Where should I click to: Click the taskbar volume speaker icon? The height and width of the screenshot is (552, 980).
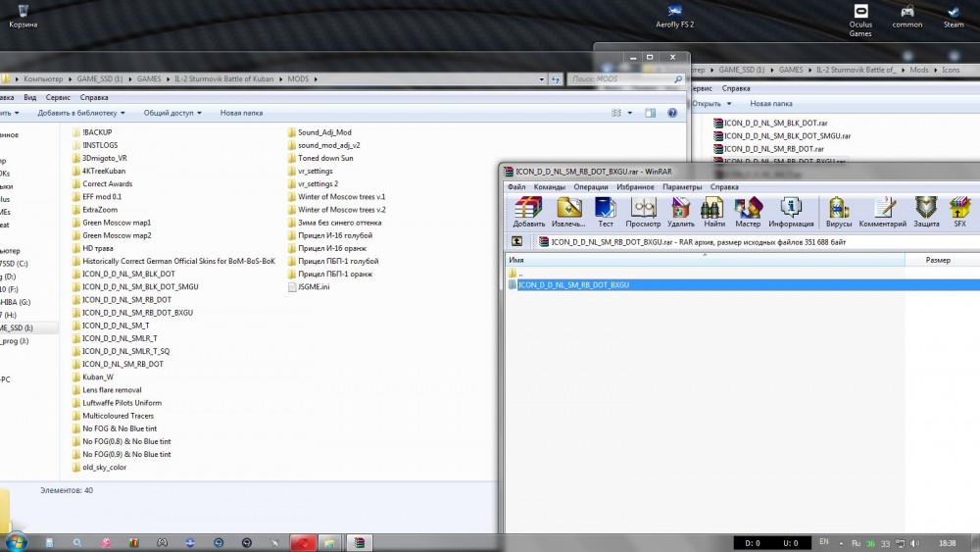(x=914, y=543)
